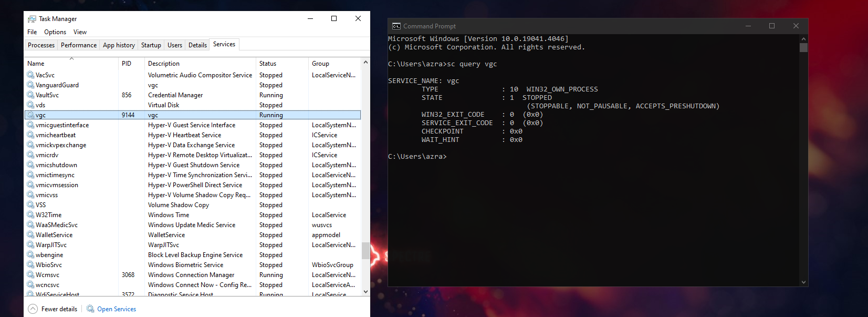Switch to the Startup tab

[x=151, y=45]
